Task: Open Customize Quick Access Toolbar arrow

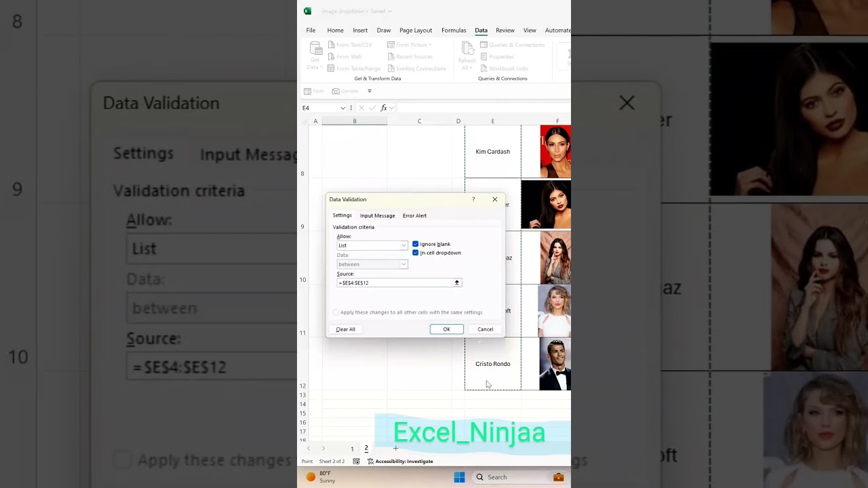Action: pos(370,91)
